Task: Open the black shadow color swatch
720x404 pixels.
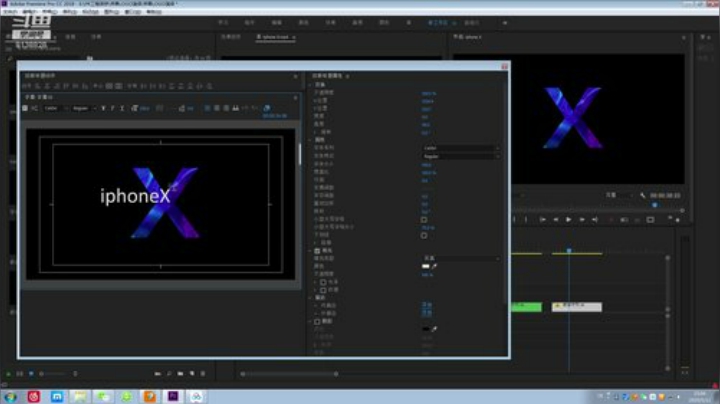Action: (x=426, y=329)
